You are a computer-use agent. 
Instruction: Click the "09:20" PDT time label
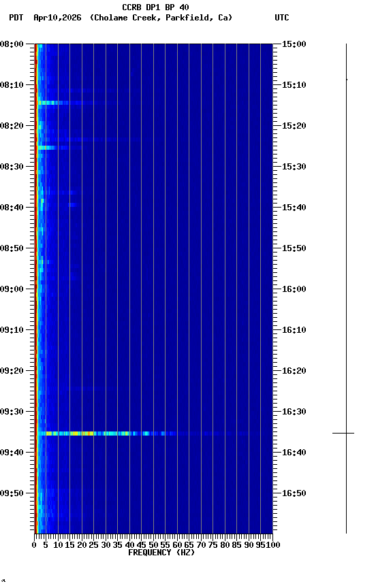(x=12, y=371)
